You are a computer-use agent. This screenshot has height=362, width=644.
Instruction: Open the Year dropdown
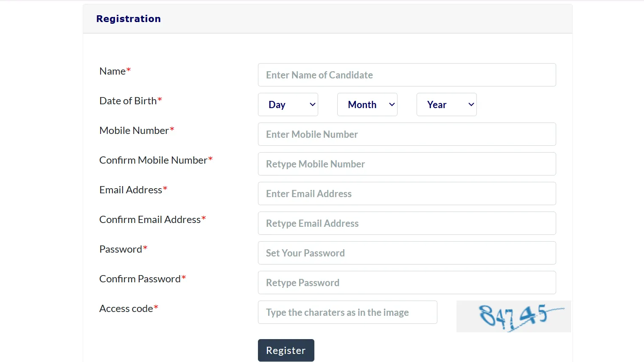tap(446, 104)
